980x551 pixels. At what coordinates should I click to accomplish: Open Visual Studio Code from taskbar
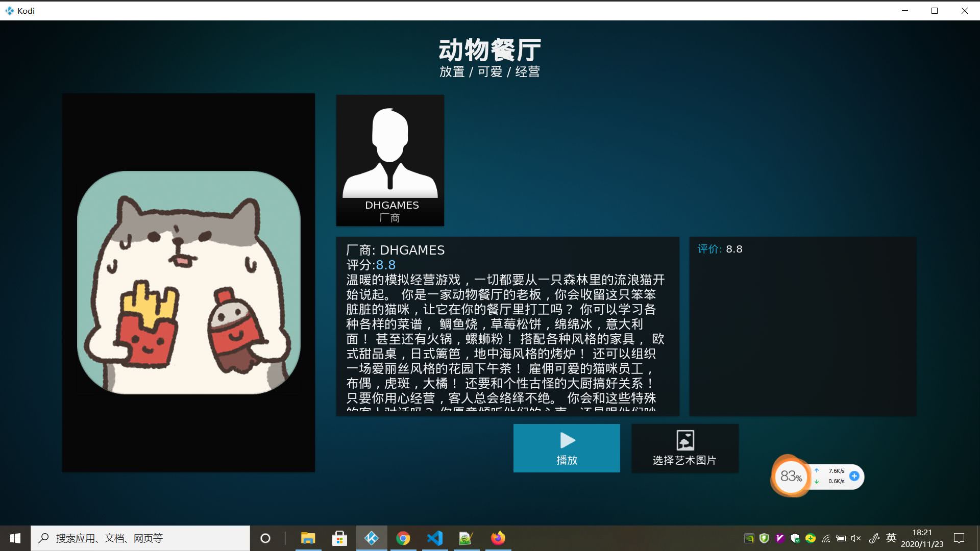tap(435, 538)
